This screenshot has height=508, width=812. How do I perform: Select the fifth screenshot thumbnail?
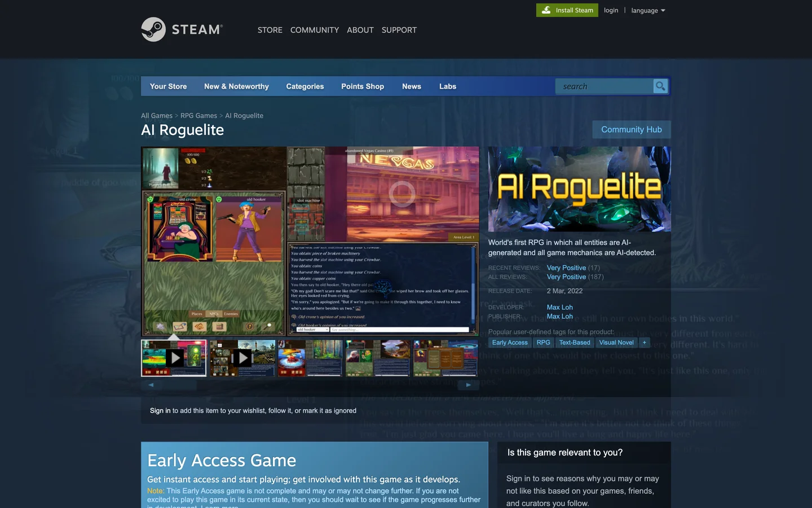coord(445,358)
